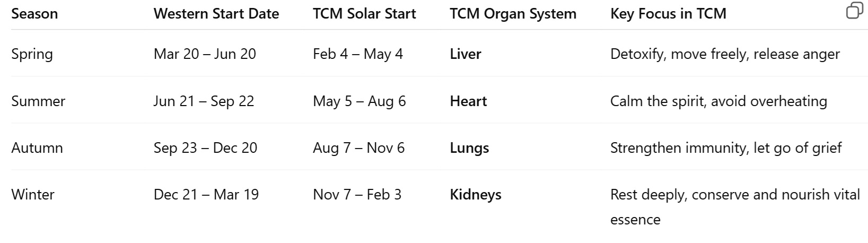The image size is (868, 243).
Task: Click the copy table icon
Action: click(854, 11)
